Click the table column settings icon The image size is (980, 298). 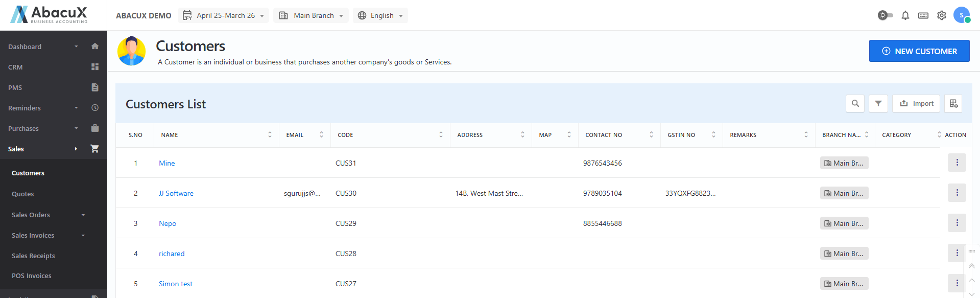[953, 103]
